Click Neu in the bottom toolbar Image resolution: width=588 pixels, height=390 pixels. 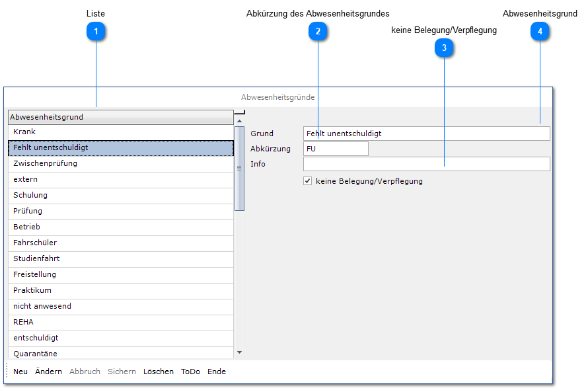coord(20,371)
